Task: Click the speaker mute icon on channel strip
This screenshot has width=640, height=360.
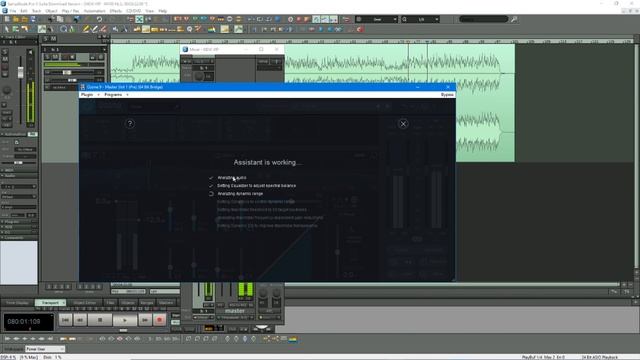Action: pyautogui.click(x=30, y=52)
